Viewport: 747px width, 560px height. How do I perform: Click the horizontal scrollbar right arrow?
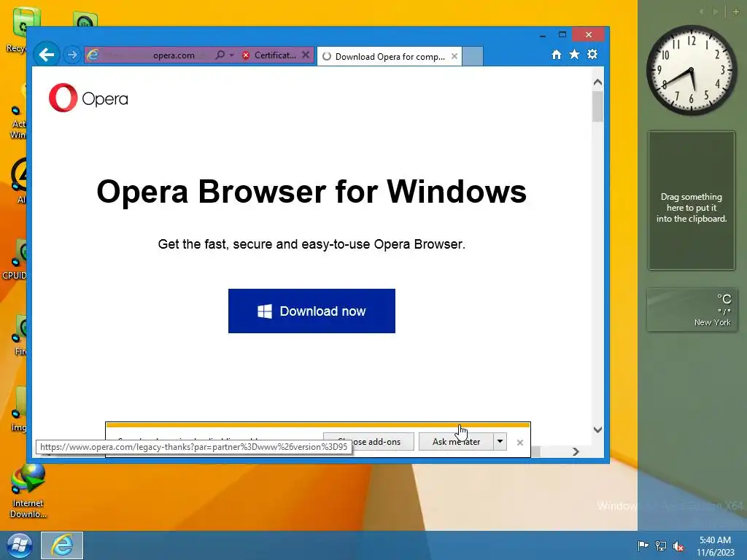[x=576, y=451]
